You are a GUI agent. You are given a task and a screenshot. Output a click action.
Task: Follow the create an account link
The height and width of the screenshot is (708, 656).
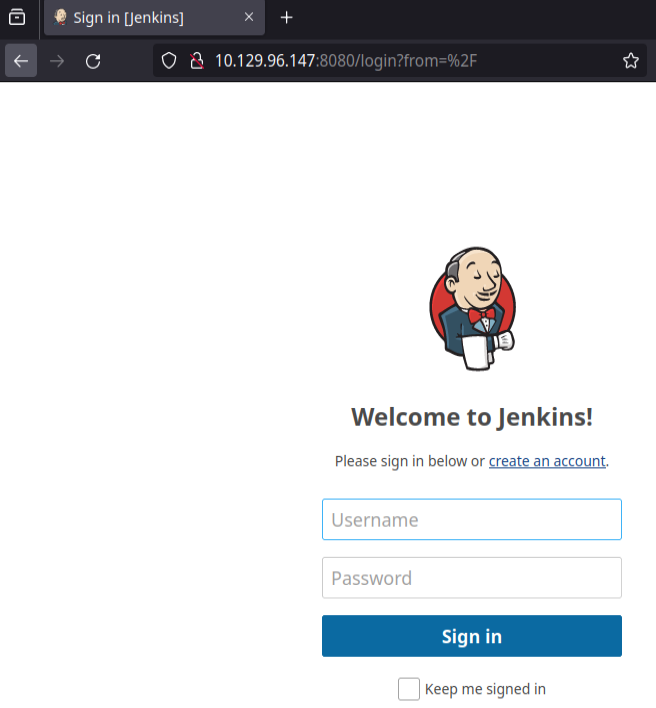(547, 461)
